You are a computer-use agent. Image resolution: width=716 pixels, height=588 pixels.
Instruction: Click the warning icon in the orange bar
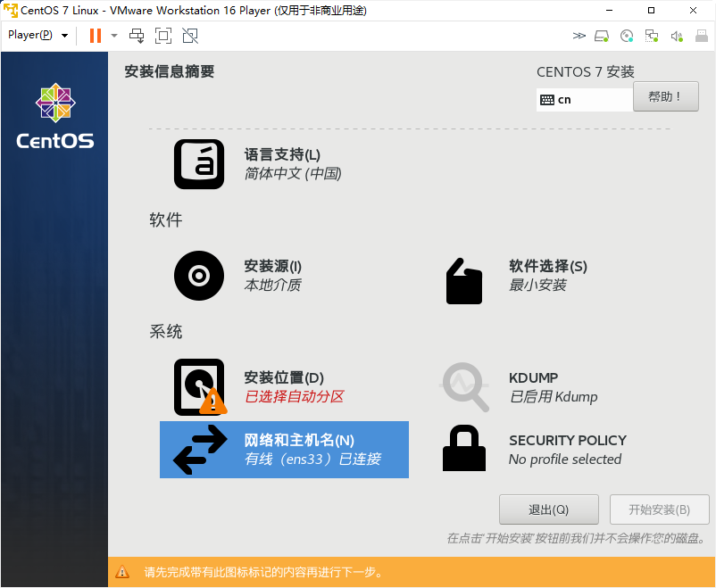tap(122, 572)
